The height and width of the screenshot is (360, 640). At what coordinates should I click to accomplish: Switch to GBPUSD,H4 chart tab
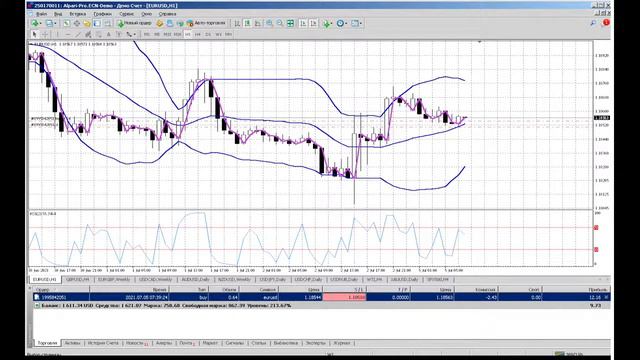pyautogui.click(x=78, y=280)
